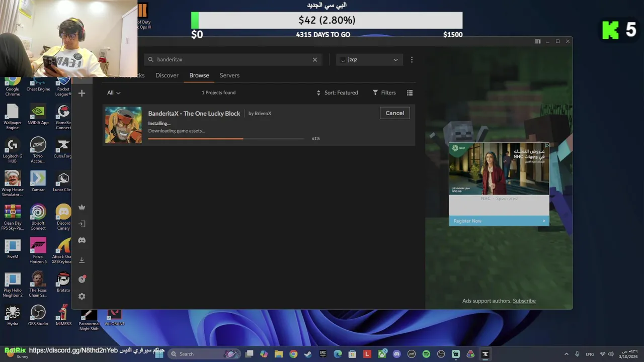The image size is (644, 362).
Task: Open Steam from the taskbar
Action: click(x=308, y=354)
